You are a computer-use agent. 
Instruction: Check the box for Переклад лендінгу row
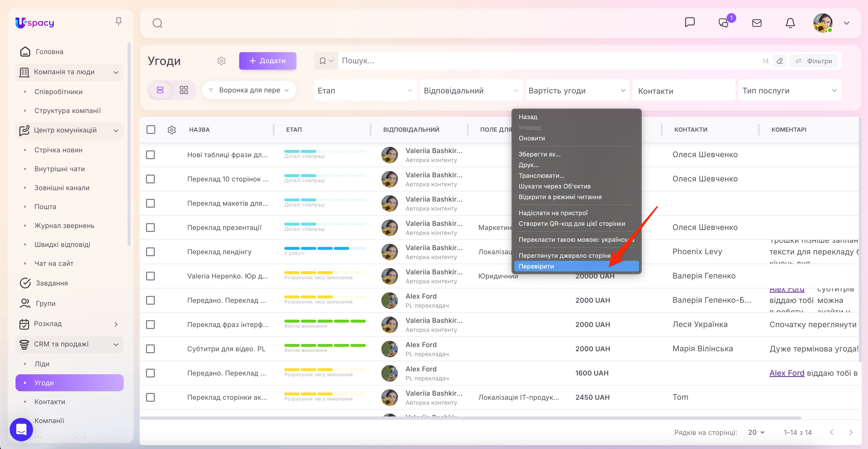click(150, 252)
